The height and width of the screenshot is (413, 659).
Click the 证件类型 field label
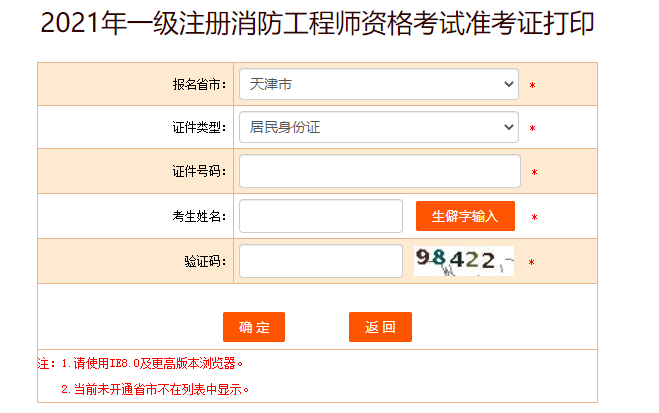click(199, 127)
